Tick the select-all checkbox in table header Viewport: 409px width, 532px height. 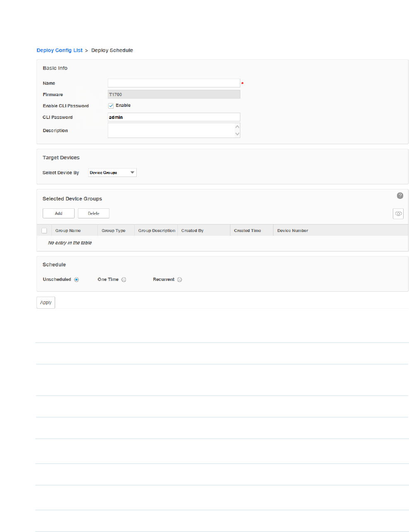tap(44, 231)
